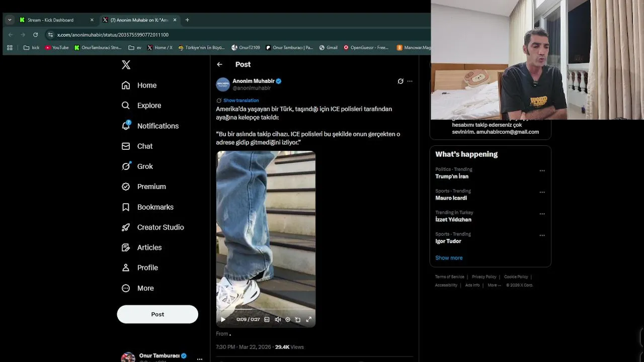This screenshot has height=362, width=644.
Task: Open Notifications with unread badge
Action: [x=150, y=126]
